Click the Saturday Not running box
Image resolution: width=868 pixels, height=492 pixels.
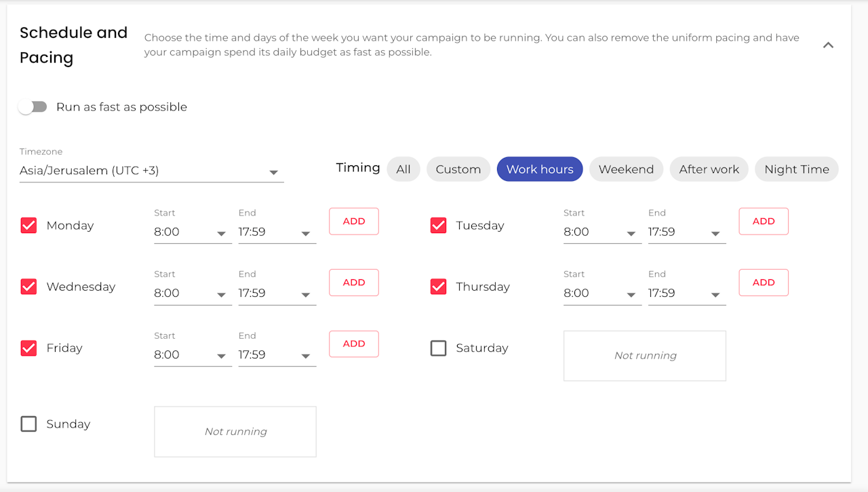point(645,356)
